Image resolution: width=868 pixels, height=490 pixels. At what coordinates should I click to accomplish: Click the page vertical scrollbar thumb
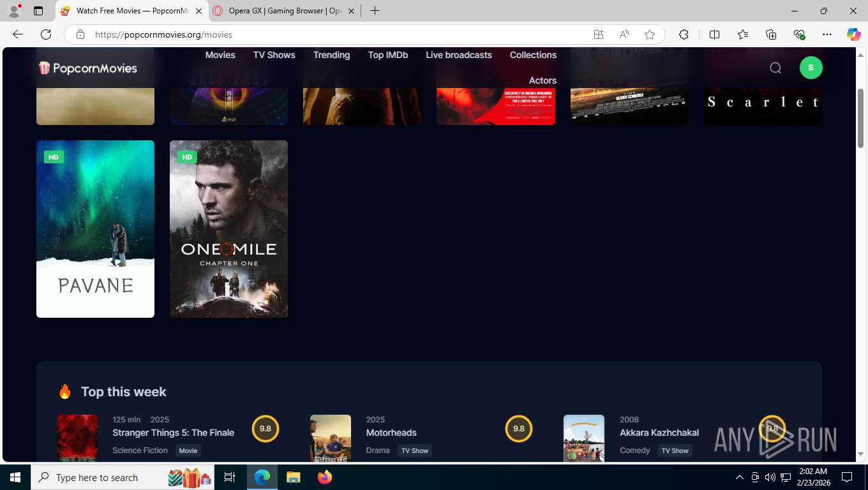(x=860, y=119)
